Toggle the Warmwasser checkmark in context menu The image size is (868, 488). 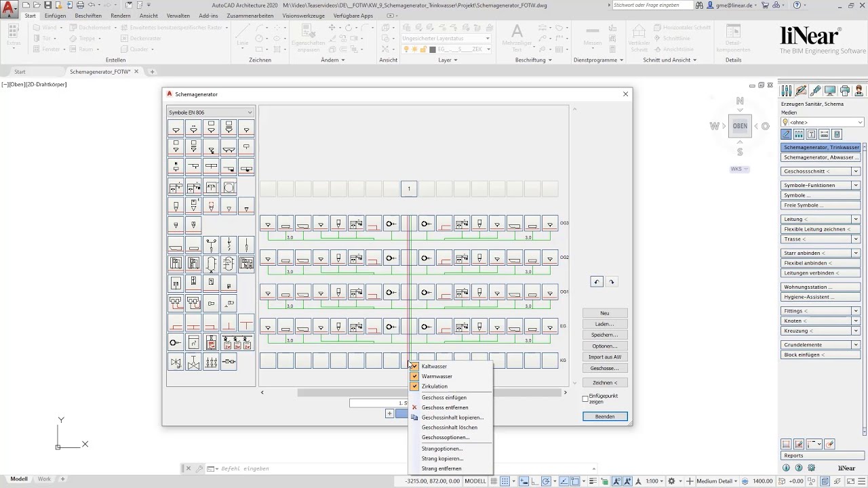[x=414, y=376]
